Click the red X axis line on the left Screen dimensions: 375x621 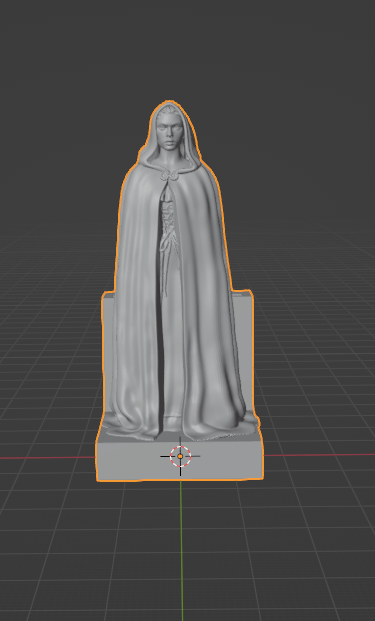point(48,458)
